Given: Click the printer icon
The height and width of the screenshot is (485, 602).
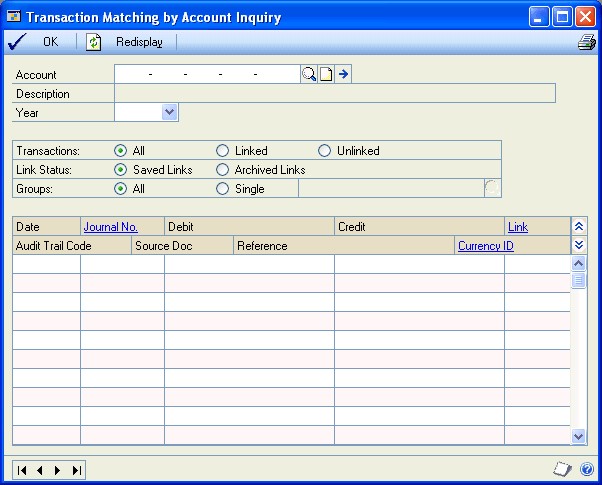Looking at the screenshot, I should (587, 42).
